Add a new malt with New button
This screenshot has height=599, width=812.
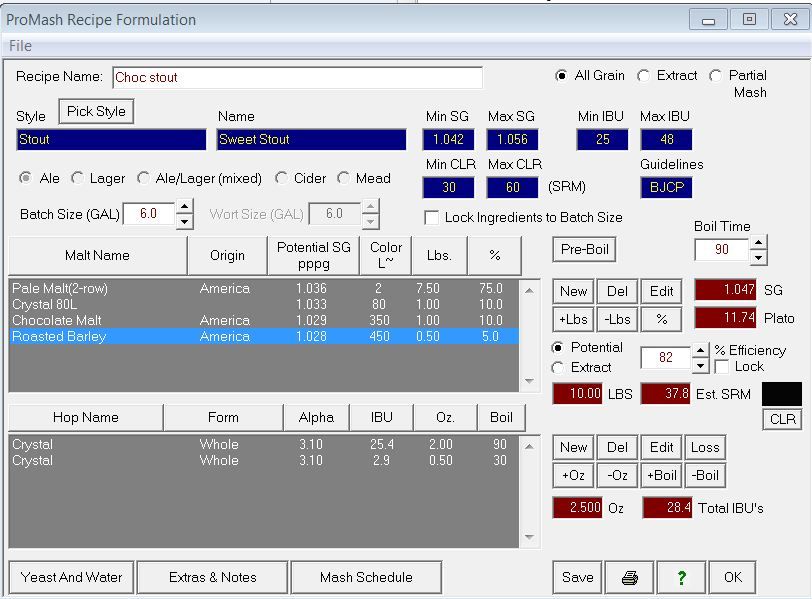click(x=573, y=291)
